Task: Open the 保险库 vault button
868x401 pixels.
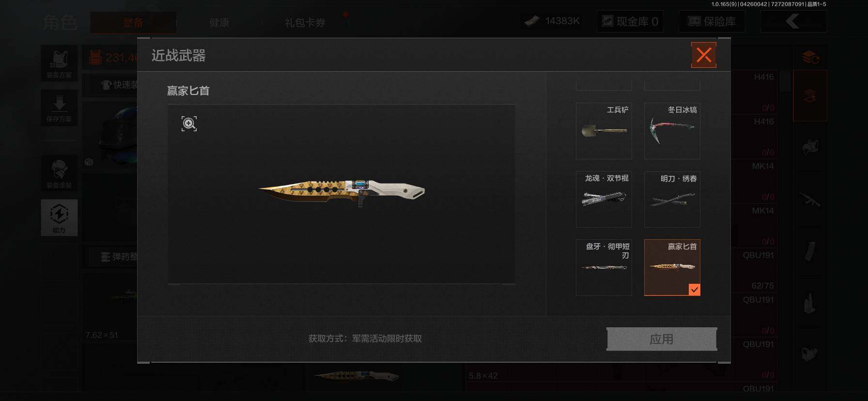Action: (x=712, y=21)
